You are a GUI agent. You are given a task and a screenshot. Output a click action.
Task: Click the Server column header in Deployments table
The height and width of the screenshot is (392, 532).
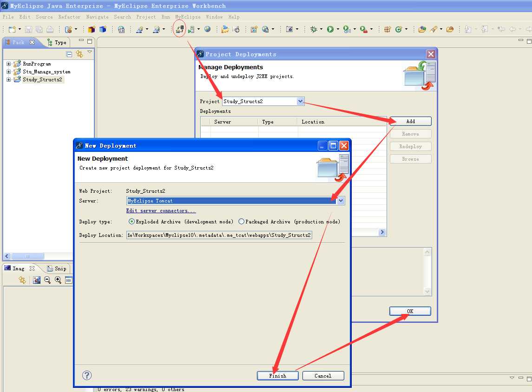(x=234, y=122)
